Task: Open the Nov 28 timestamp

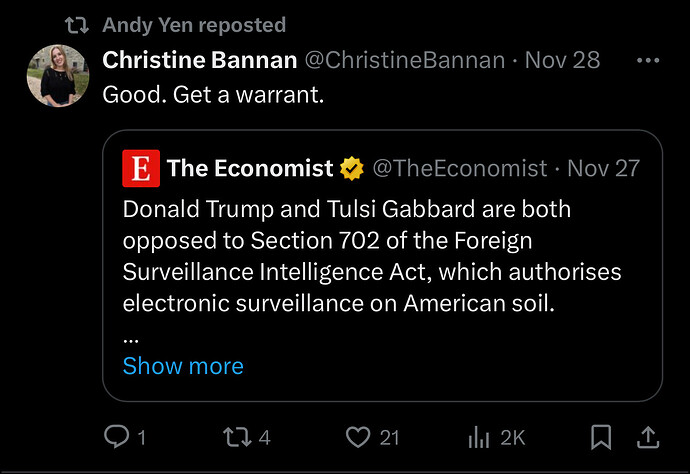Action: coord(562,60)
